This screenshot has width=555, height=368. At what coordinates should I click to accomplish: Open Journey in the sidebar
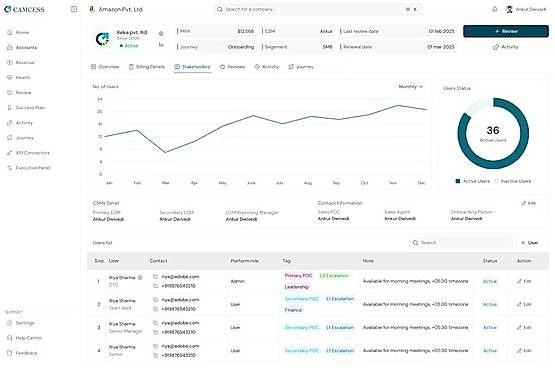click(20, 138)
